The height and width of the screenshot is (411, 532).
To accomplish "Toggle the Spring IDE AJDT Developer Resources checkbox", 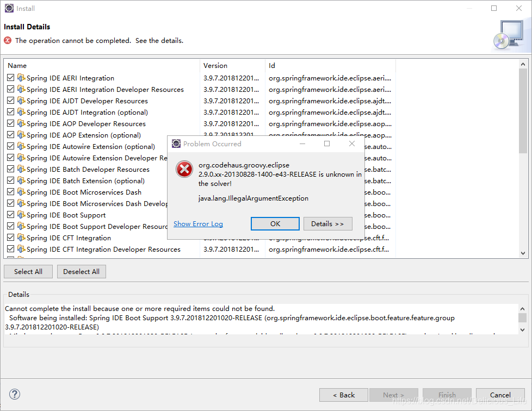I will point(10,101).
